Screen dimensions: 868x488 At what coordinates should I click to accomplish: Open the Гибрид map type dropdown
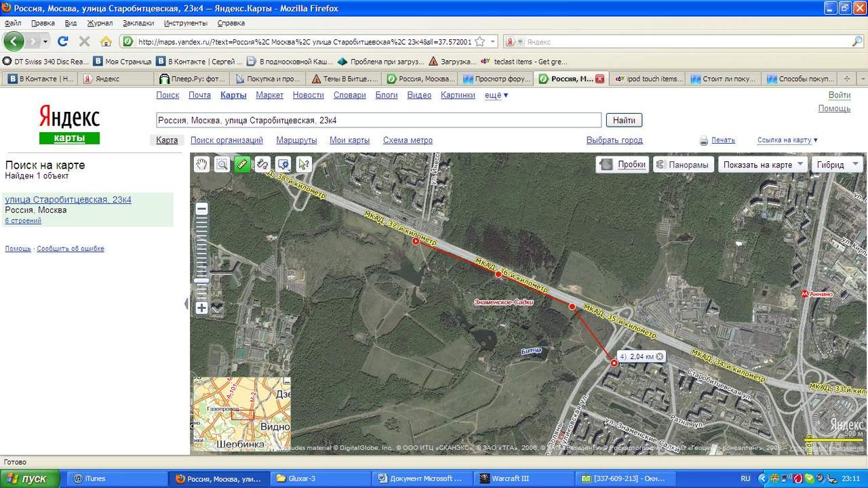837,165
